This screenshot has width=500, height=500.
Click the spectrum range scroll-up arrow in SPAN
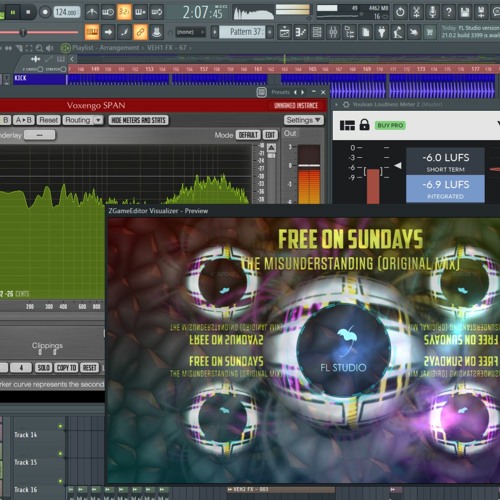click(271, 148)
